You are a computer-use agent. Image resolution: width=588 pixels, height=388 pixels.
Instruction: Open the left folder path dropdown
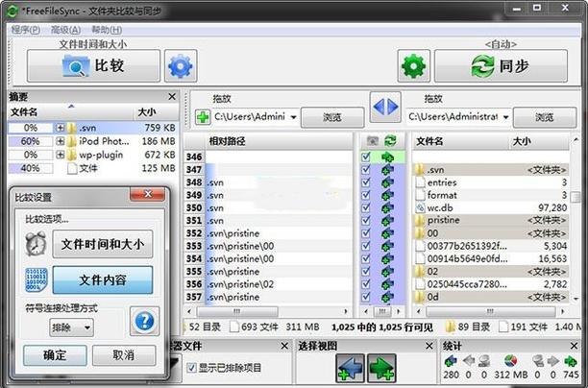click(x=293, y=117)
